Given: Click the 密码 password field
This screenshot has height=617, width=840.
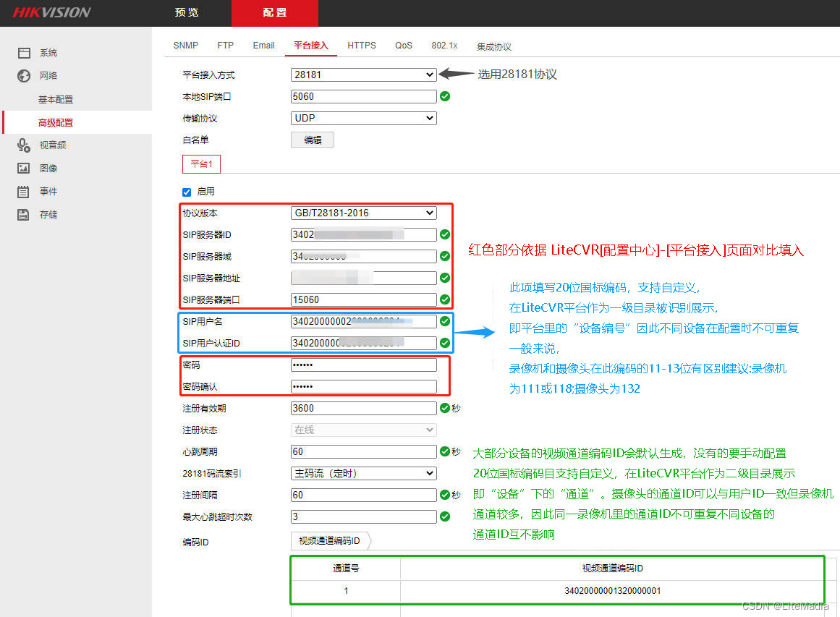Looking at the screenshot, I should (x=364, y=365).
